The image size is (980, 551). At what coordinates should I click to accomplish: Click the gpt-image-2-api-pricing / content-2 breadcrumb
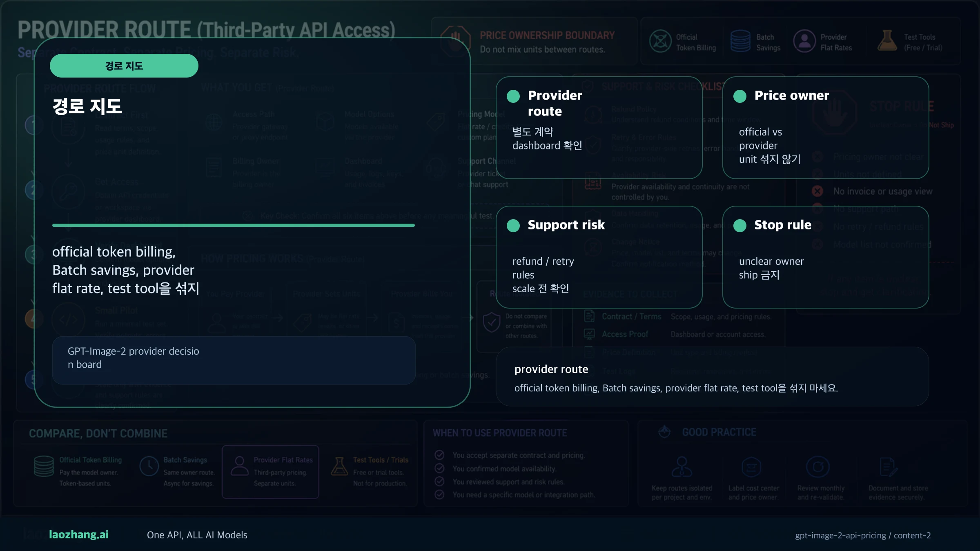coord(863,535)
